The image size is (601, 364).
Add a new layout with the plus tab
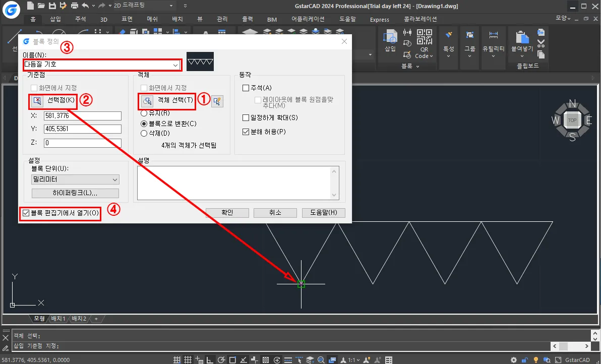pyautogui.click(x=96, y=319)
